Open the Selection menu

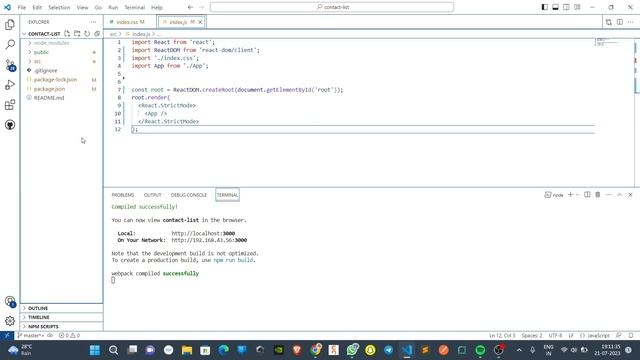(59, 7)
